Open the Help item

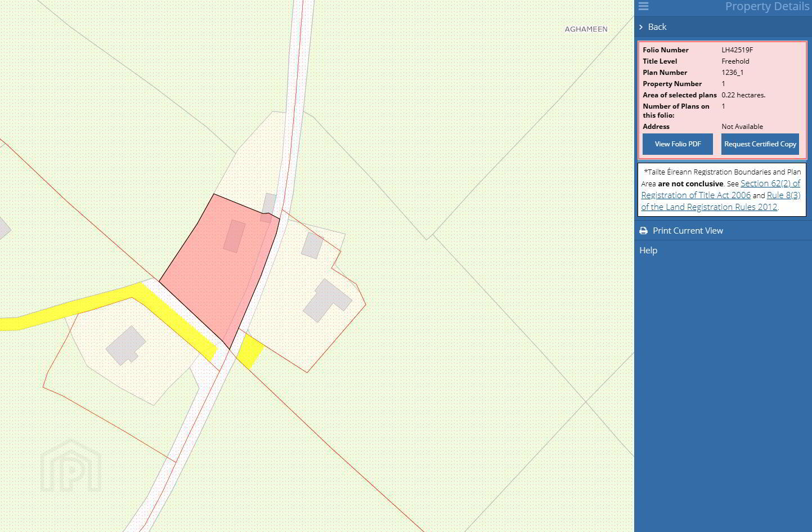[648, 251]
